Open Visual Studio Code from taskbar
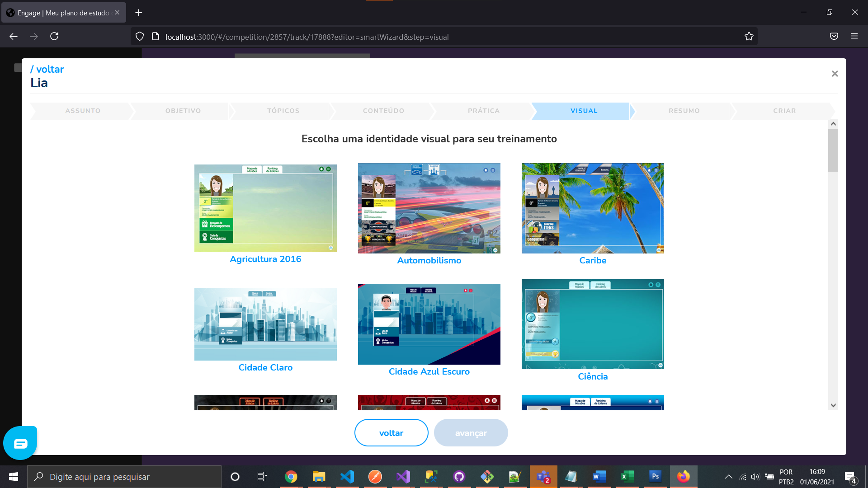Image resolution: width=868 pixels, height=488 pixels. [347, 477]
